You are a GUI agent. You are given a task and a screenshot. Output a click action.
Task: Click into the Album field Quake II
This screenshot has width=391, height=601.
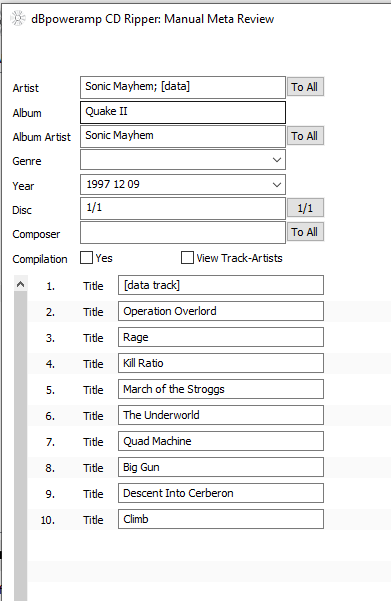tap(183, 112)
